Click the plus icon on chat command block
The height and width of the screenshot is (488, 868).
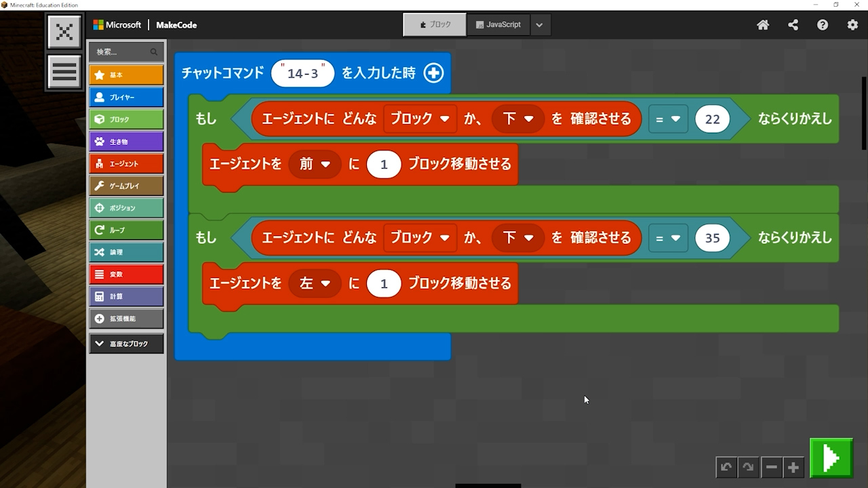point(433,73)
